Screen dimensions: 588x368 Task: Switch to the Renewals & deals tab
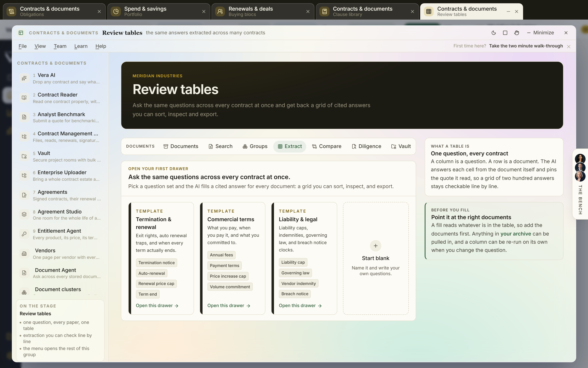[x=263, y=11]
